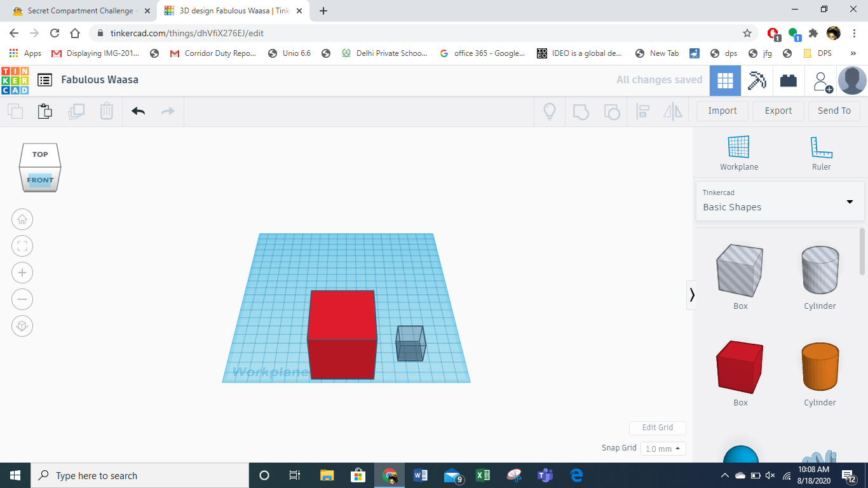Invite a collaborator with add-person icon
The height and width of the screenshot is (488, 868).
click(822, 81)
